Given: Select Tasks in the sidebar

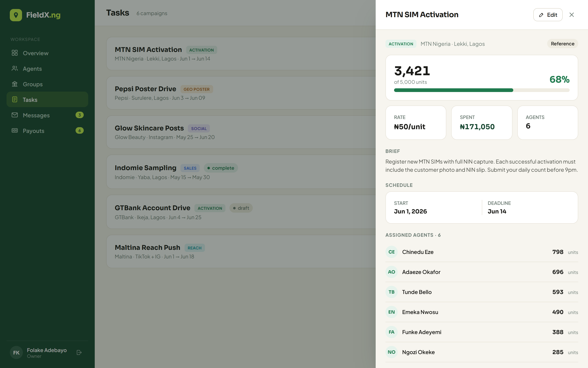Looking at the screenshot, I should click(x=47, y=100).
